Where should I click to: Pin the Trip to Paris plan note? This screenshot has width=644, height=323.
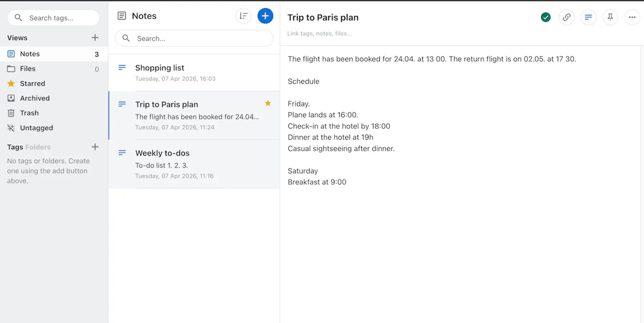610,17
